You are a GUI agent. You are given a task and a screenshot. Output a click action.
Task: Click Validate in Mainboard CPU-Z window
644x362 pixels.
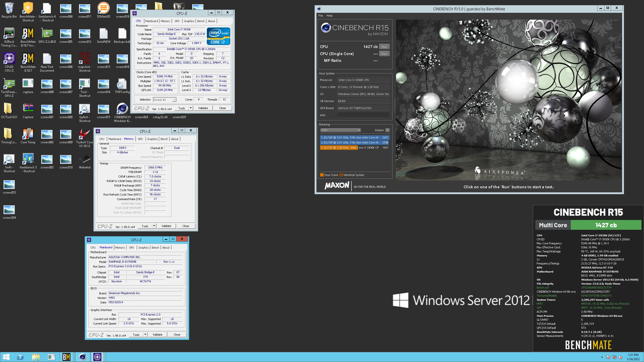tap(157, 335)
